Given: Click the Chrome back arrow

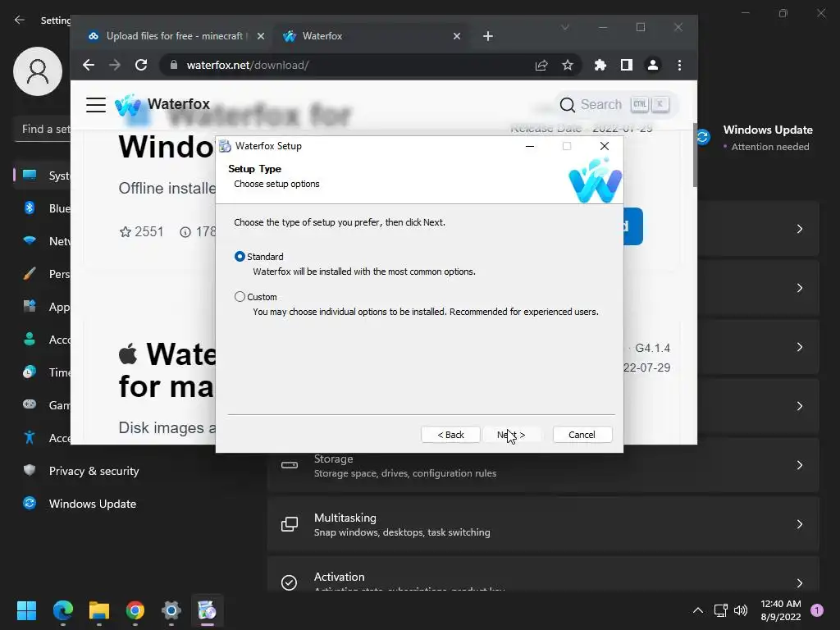Looking at the screenshot, I should [89, 65].
